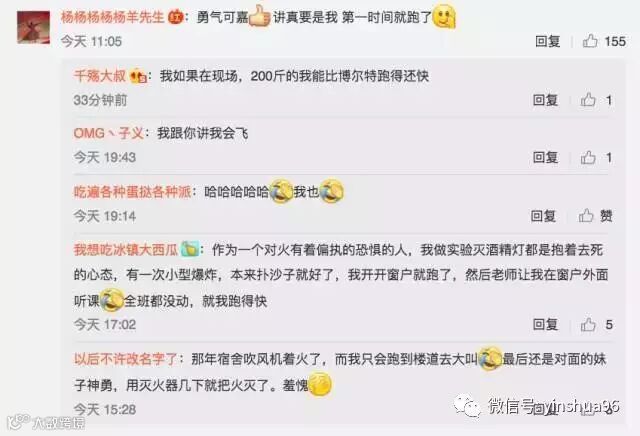Click the verified badge next to 杨杨杨杨杨羊先生
Image resolution: width=640 pixels, height=436 pixels.
tap(176, 18)
